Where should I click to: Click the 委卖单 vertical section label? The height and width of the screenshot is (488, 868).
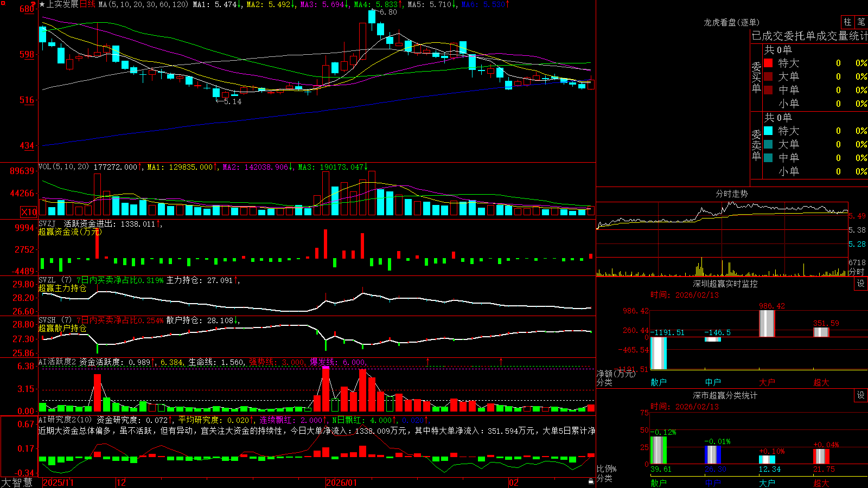(x=756, y=145)
